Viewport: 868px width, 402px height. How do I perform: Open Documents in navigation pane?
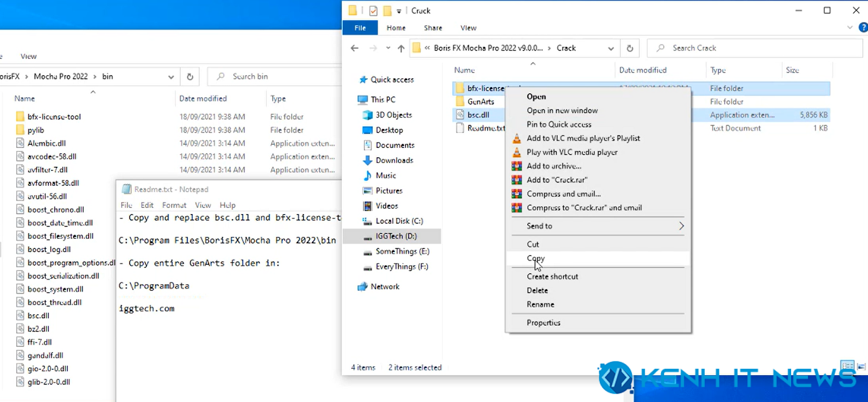pyautogui.click(x=395, y=145)
